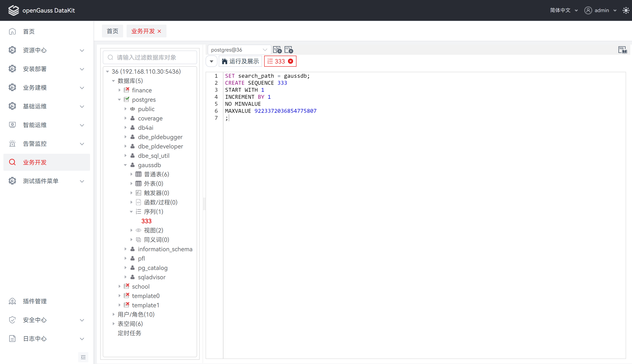Expand the coverage schema
The height and width of the screenshot is (364, 632).
click(126, 118)
